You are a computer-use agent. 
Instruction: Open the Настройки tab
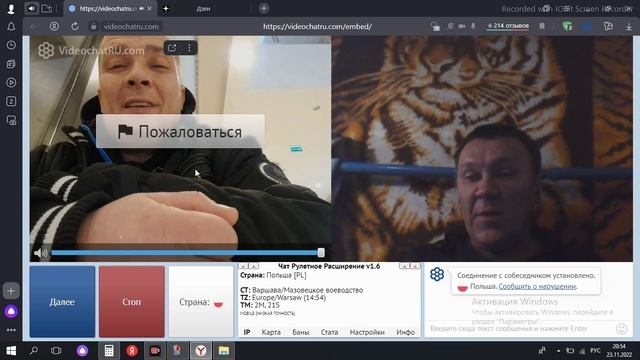point(367,332)
